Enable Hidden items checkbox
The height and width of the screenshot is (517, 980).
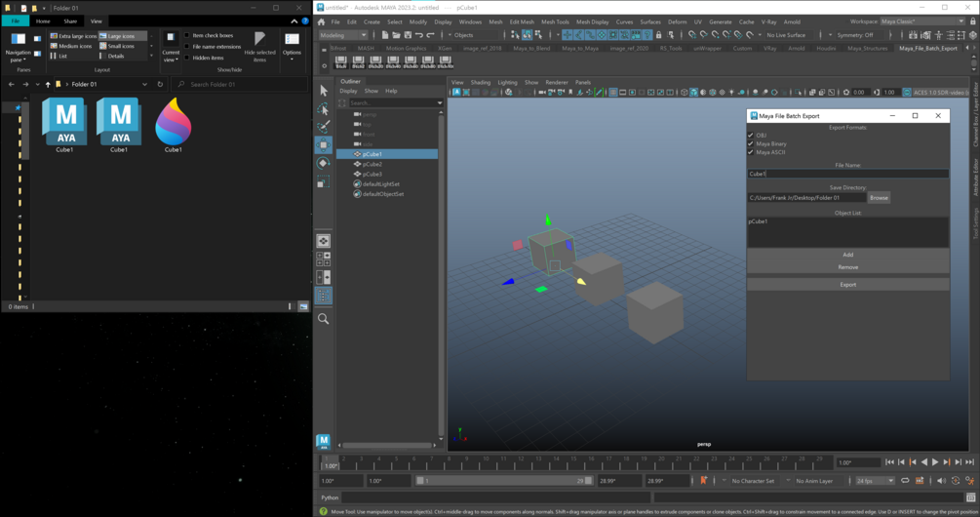[187, 58]
